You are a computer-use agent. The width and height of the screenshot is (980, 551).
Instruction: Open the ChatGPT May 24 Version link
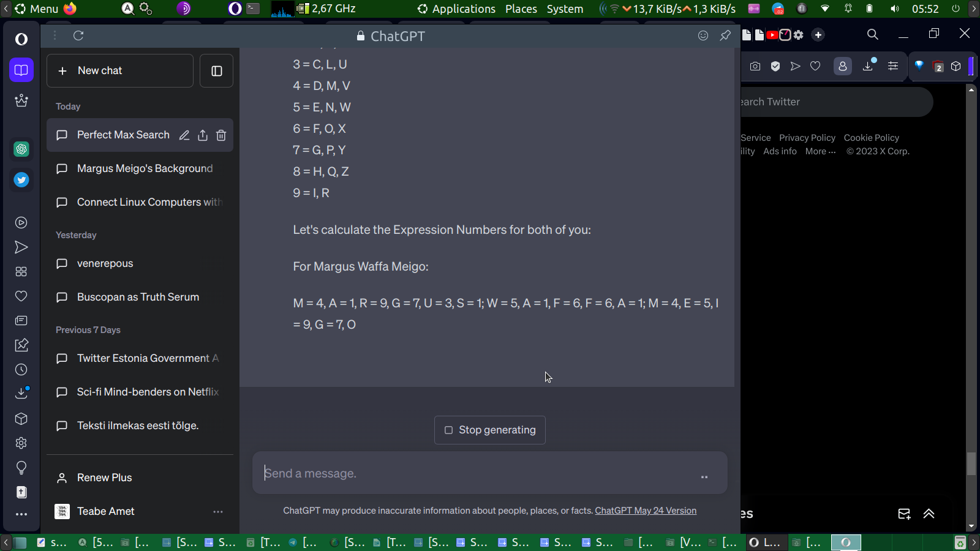click(x=646, y=511)
